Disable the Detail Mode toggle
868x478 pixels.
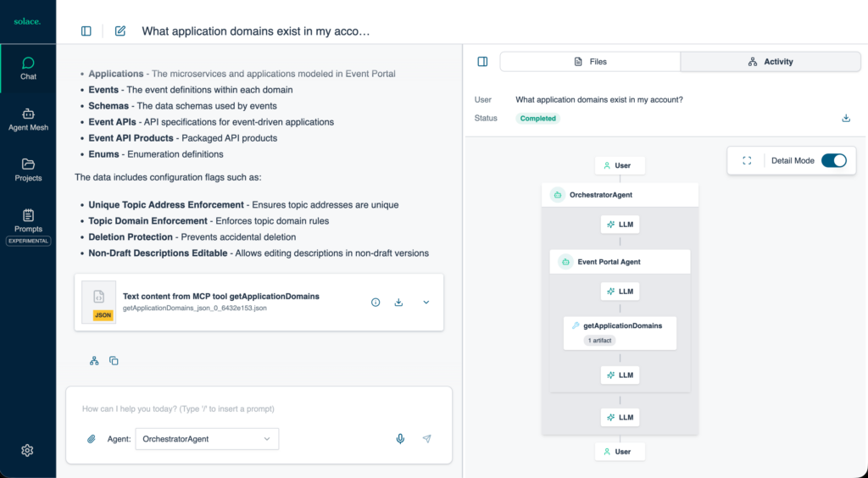pos(833,161)
